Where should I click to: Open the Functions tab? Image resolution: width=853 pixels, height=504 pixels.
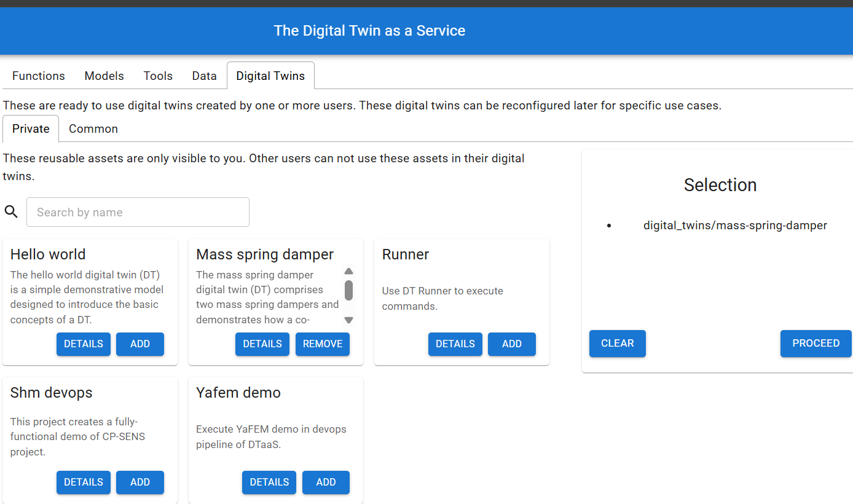click(x=38, y=76)
